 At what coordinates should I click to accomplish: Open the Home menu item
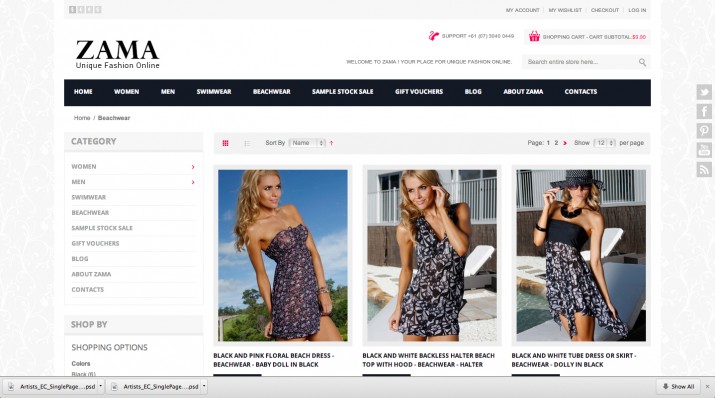point(83,92)
